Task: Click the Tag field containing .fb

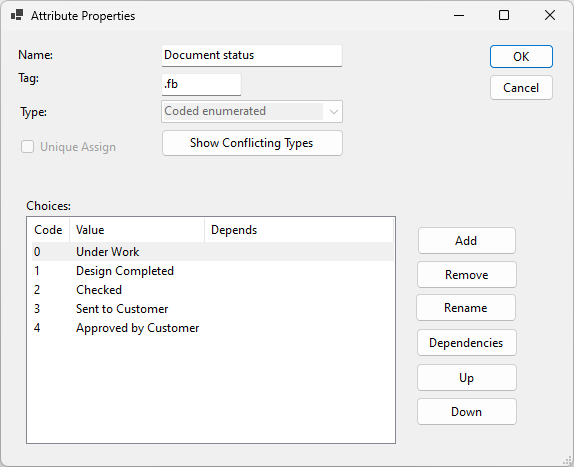Action: tap(201, 85)
